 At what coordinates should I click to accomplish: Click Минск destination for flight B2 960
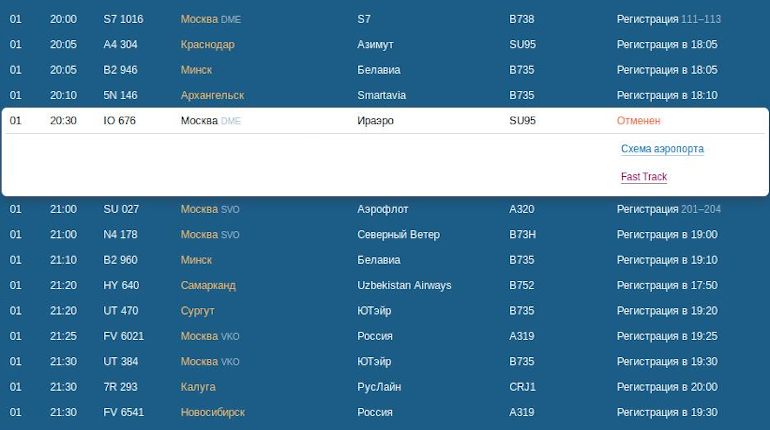coord(196,260)
